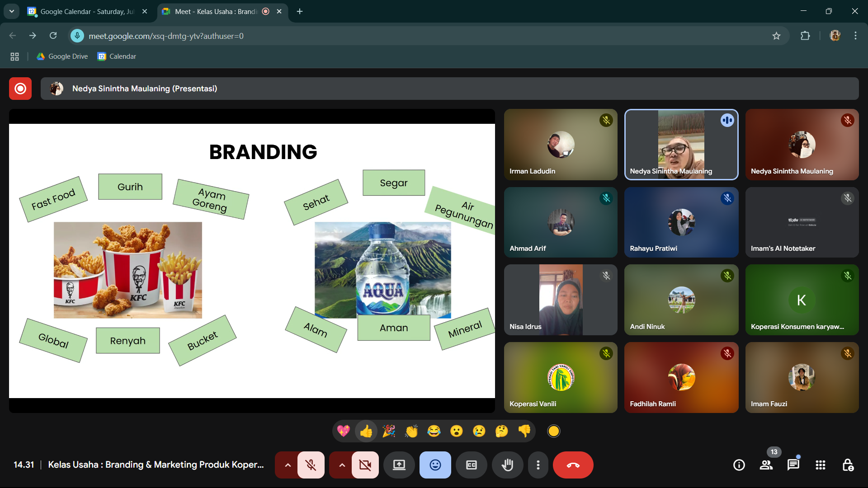Open the Chrome three-dot menu

tap(855, 36)
